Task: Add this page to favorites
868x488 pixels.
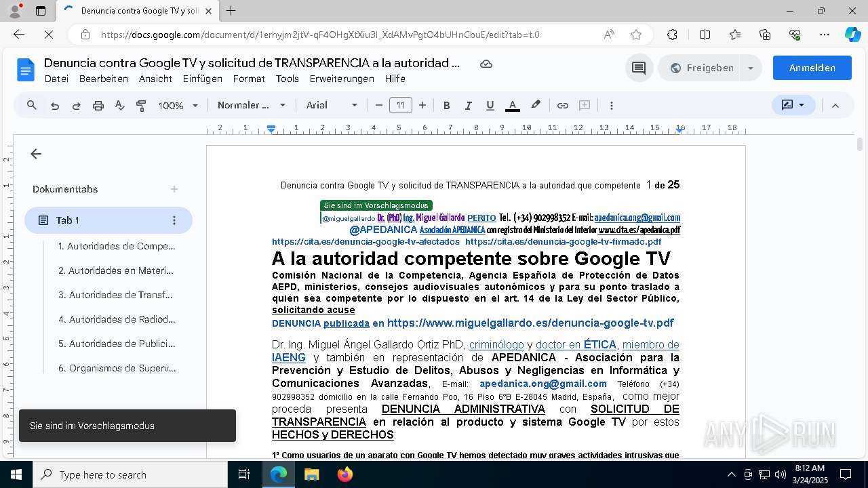Action: point(635,35)
